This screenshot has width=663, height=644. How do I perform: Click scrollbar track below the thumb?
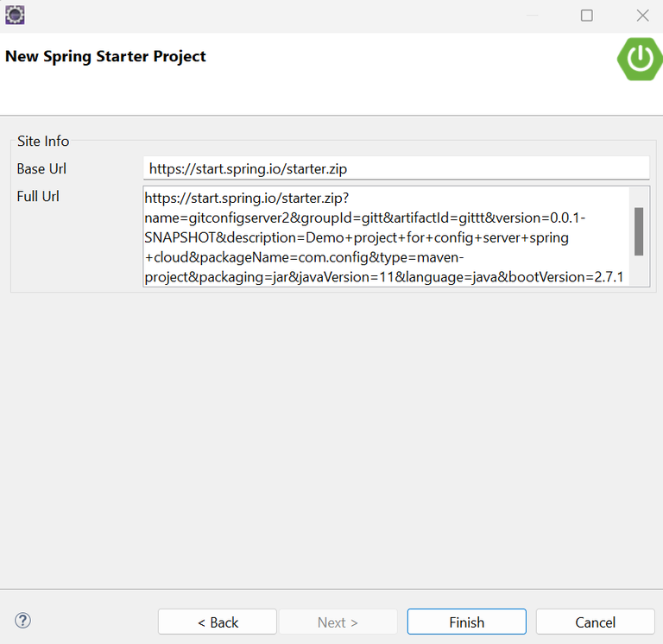click(x=639, y=270)
